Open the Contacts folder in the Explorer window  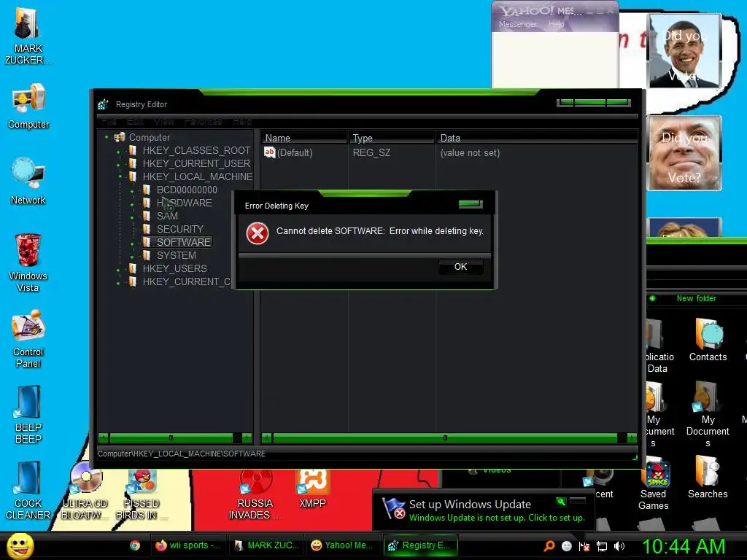click(708, 340)
